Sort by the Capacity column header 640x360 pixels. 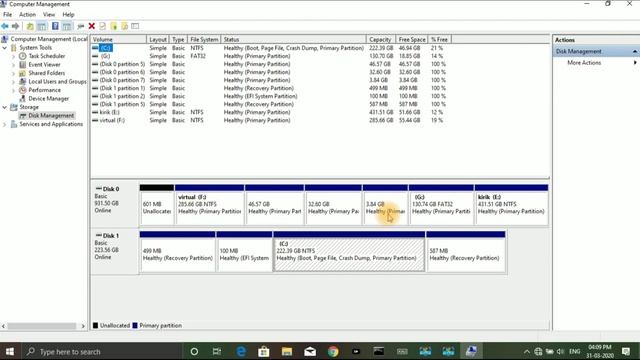(380, 40)
